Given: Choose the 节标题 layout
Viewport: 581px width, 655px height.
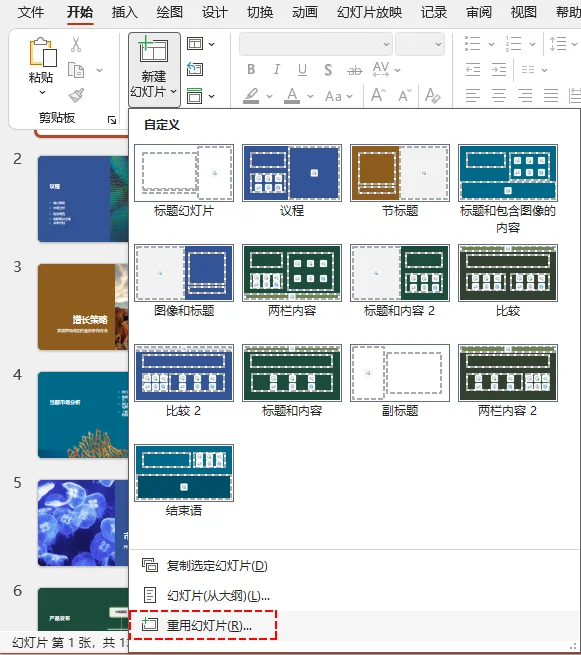Looking at the screenshot, I should (400, 181).
